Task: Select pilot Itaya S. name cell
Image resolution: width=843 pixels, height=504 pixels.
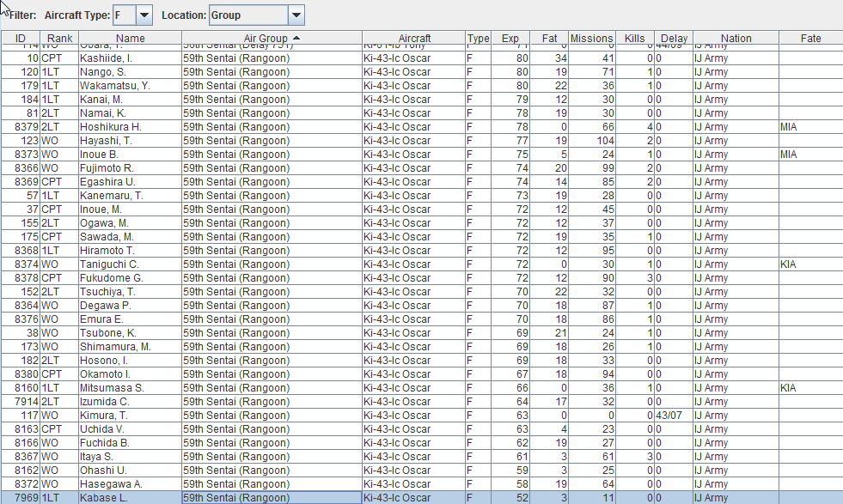Action: point(130,457)
